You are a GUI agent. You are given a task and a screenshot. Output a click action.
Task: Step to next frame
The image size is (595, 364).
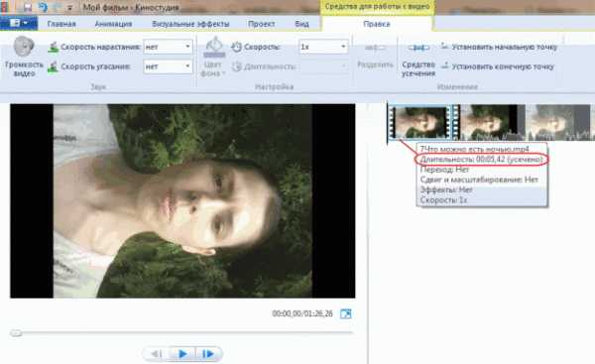208,354
